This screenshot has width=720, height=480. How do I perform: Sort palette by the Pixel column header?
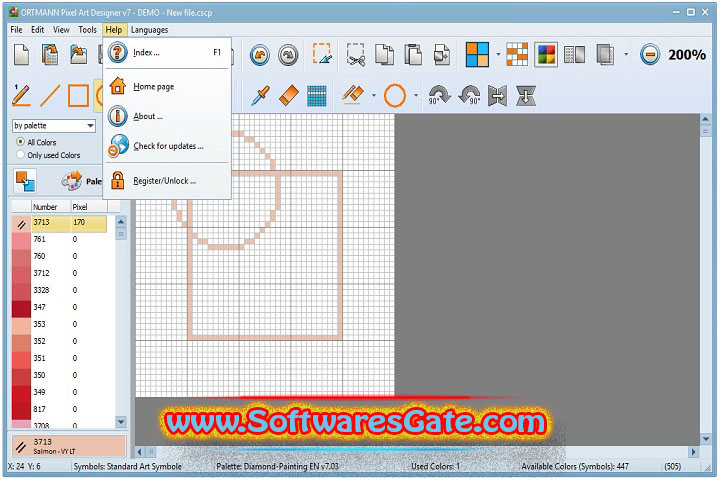click(x=89, y=207)
